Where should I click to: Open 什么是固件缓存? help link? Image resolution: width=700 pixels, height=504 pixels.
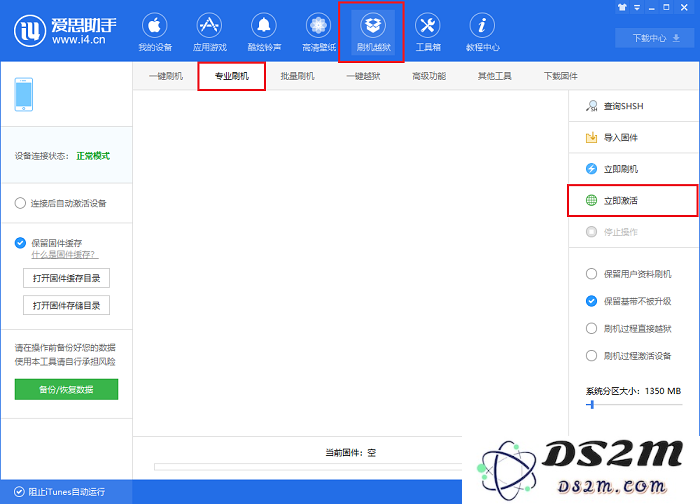[65, 254]
